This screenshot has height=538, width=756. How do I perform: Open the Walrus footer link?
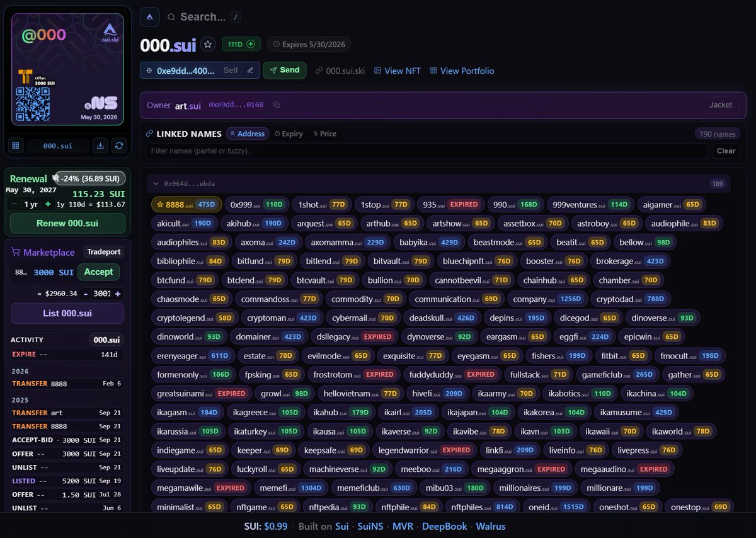pos(490,526)
